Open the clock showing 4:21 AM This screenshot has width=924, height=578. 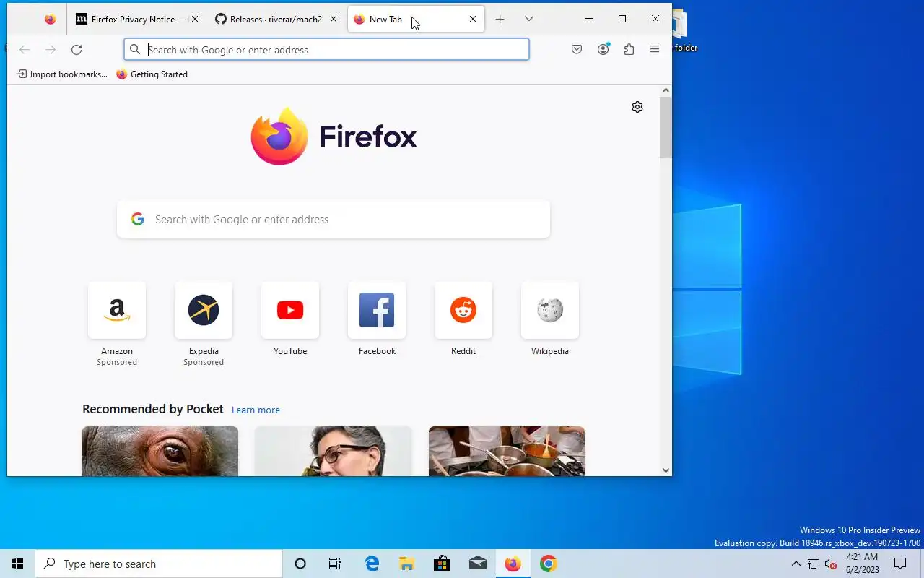pyautogui.click(x=862, y=564)
